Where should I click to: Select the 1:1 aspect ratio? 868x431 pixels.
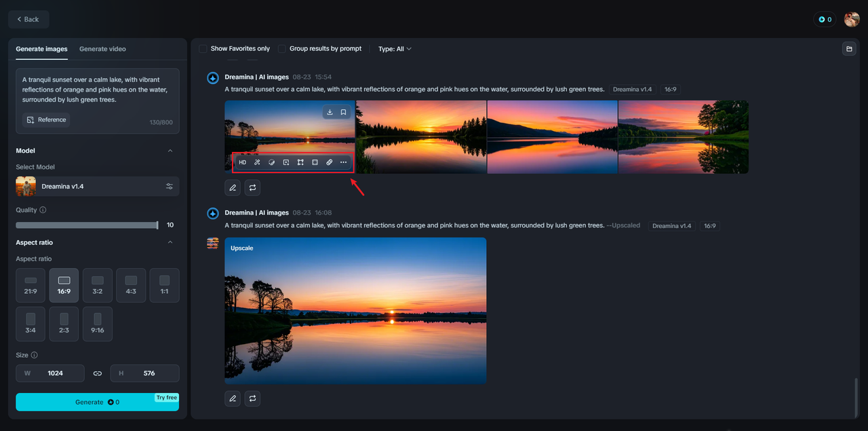tap(164, 285)
